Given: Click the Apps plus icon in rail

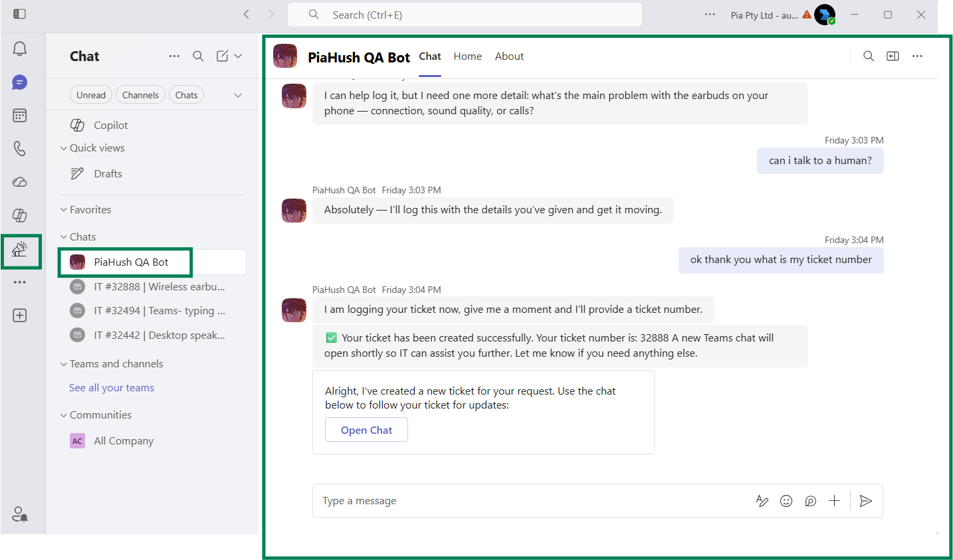Looking at the screenshot, I should pyautogui.click(x=20, y=316).
